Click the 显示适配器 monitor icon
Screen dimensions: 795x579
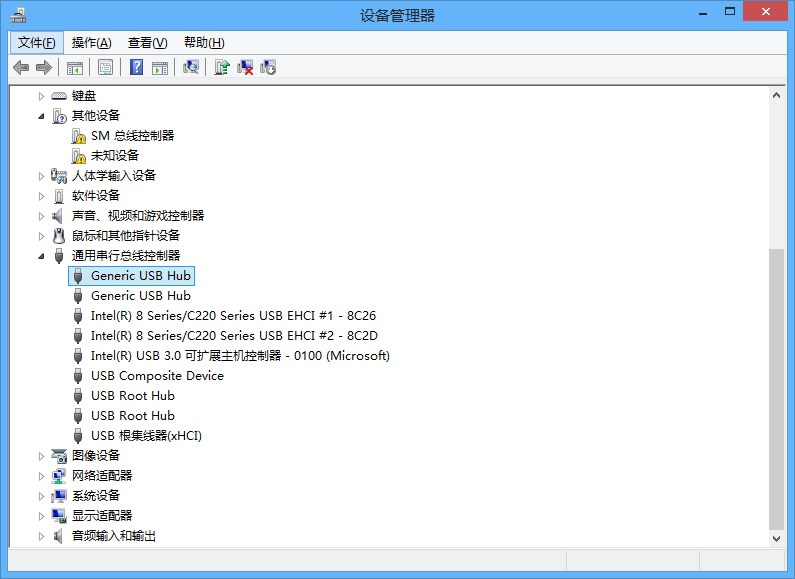tap(59, 516)
